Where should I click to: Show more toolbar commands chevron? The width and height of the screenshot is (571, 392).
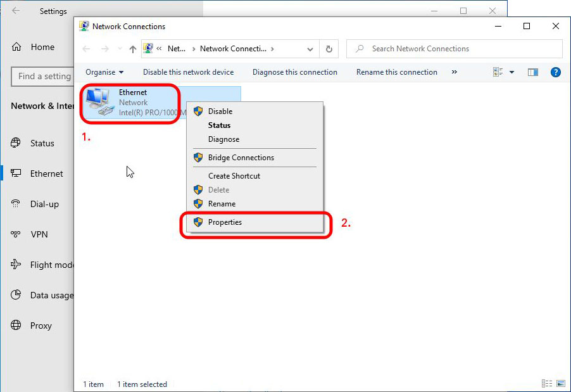coord(454,72)
